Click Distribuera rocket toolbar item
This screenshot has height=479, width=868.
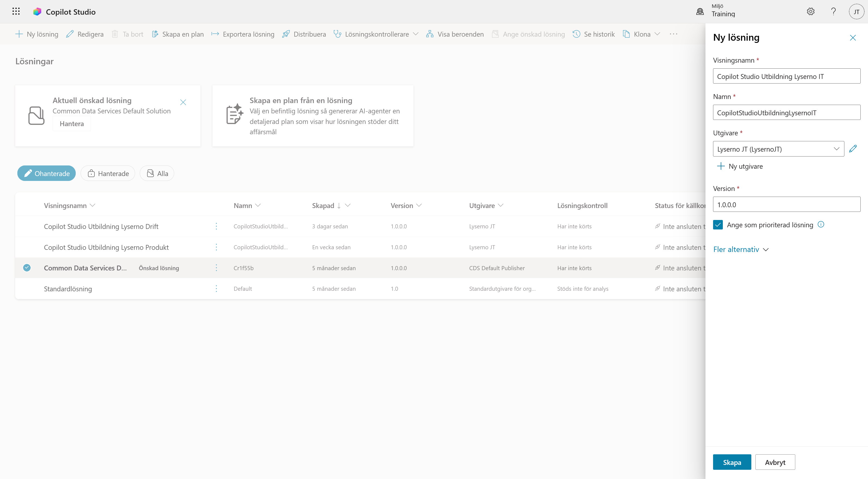tap(304, 34)
